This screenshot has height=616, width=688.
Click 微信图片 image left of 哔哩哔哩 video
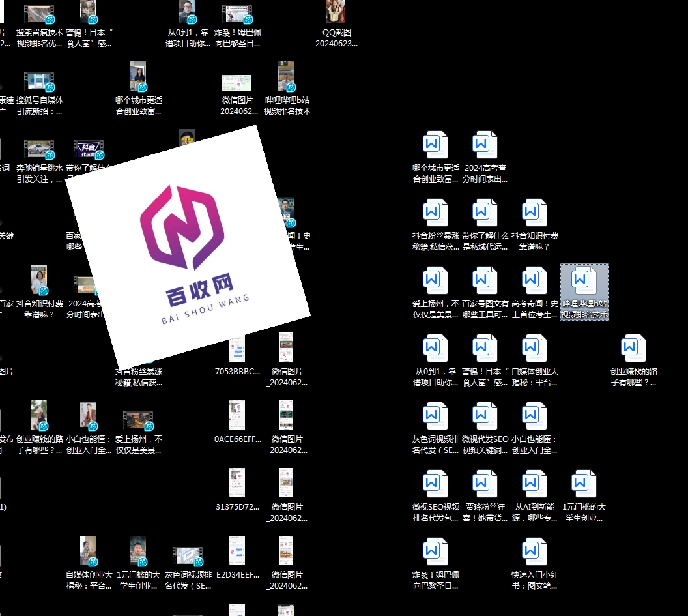click(237, 95)
